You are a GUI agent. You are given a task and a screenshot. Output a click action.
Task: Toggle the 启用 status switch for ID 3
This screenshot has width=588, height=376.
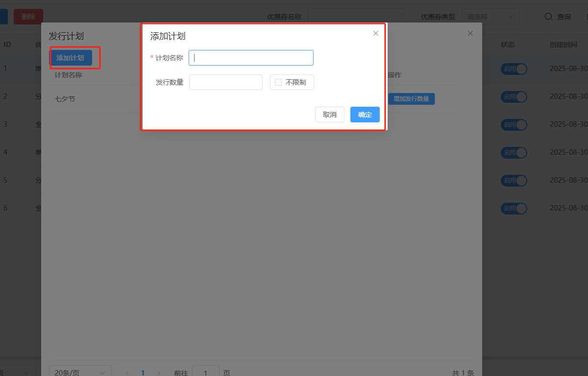click(514, 125)
